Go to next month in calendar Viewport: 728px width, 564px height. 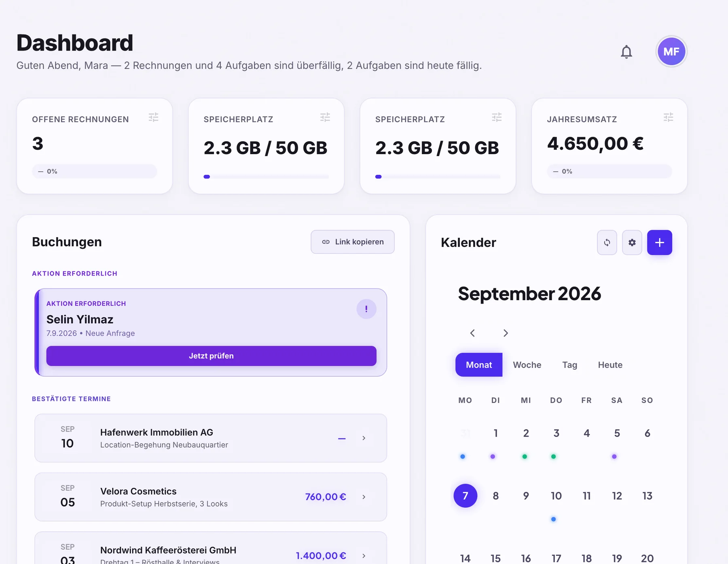[x=506, y=333]
